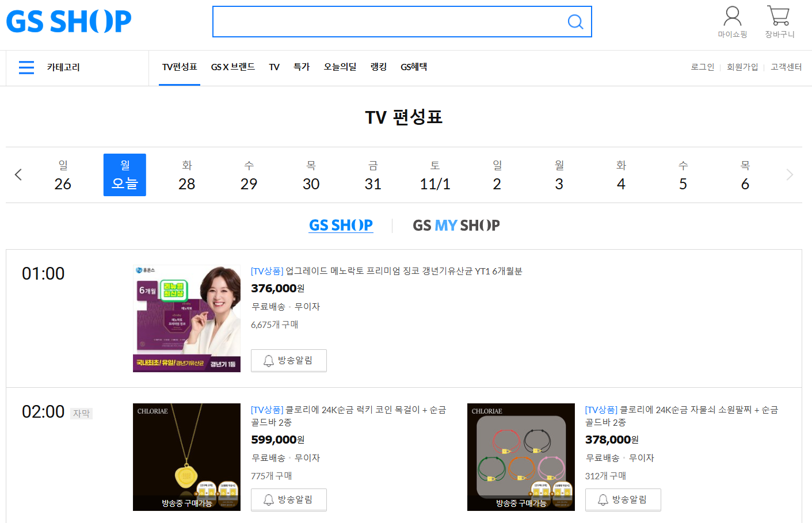Show next dates with right arrow
The height and width of the screenshot is (523, 812).
[790, 175]
